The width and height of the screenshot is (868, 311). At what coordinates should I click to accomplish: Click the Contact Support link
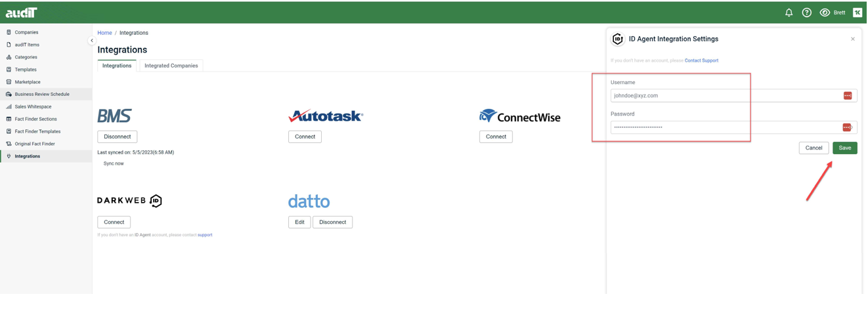701,60
